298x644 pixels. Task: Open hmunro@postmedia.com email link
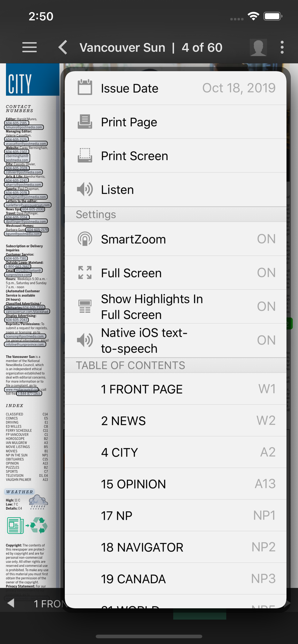24,127
